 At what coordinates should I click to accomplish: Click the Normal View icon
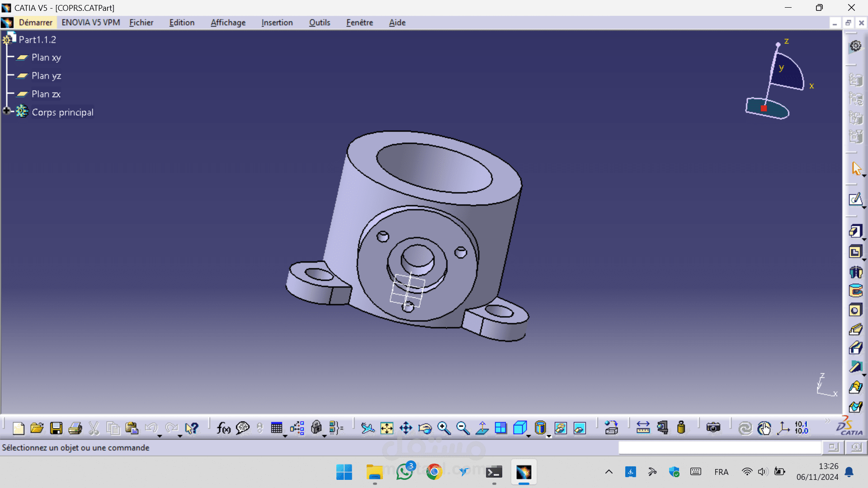482,427
